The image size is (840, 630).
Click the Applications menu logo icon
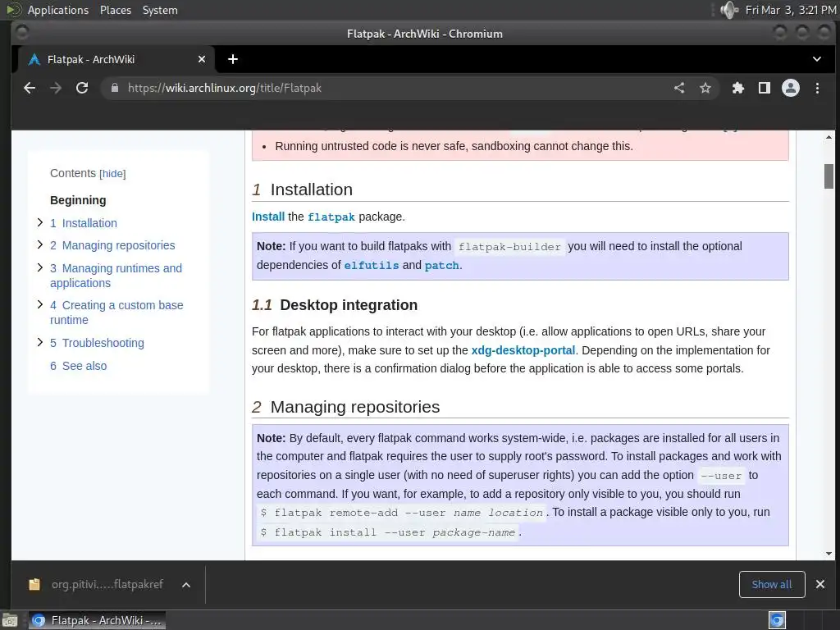point(13,10)
